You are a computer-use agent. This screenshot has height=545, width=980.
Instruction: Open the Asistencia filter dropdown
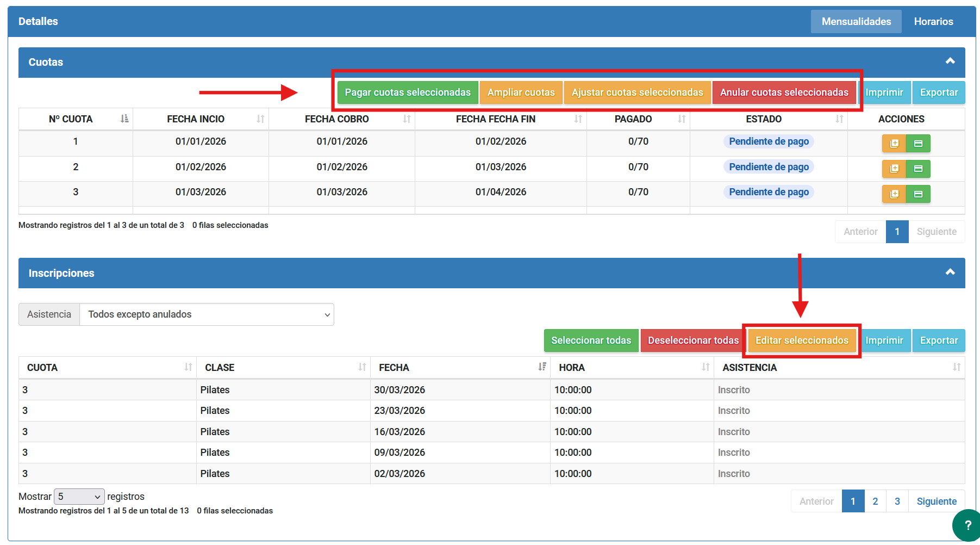point(207,314)
